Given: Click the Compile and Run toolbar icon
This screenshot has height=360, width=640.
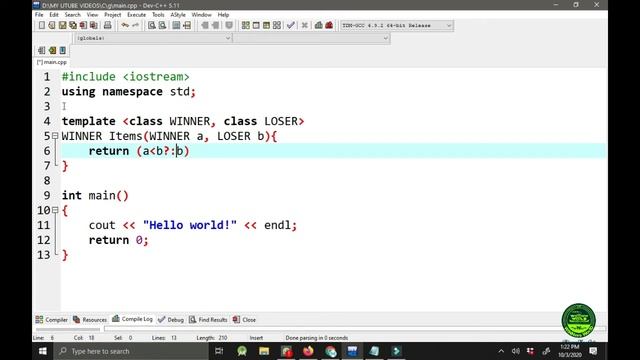Looking at the screenshot, I should pyautogui.click(x=266, y=25).
